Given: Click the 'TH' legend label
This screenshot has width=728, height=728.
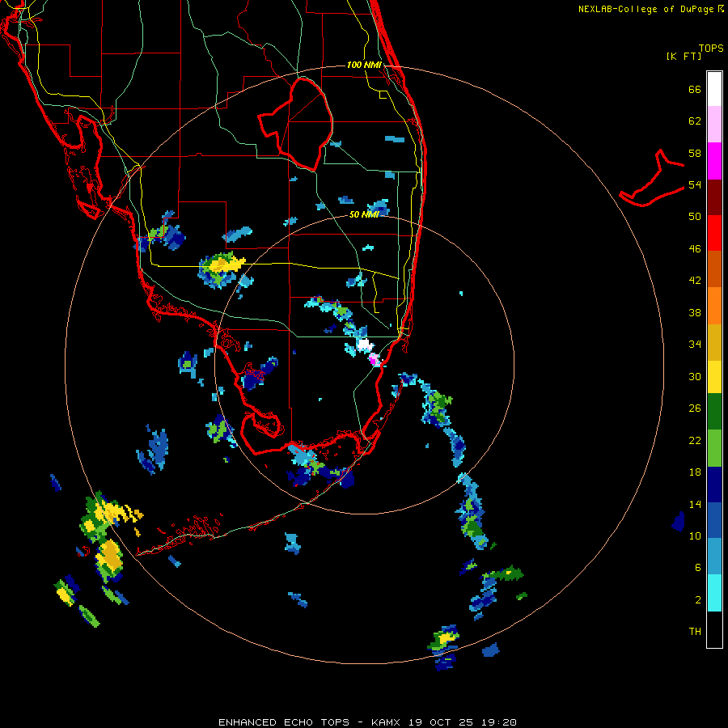Looking at the screenshot, I should 695,632.
